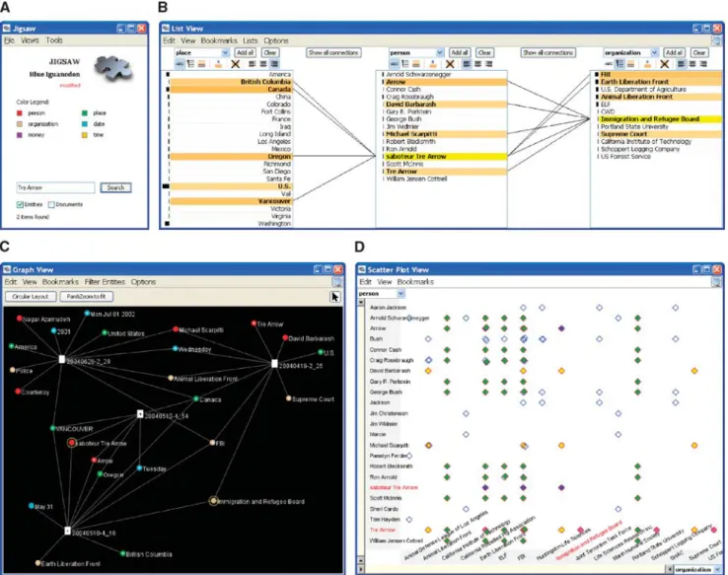Image resolution: width=728 pixels, height=575 pixels.
Task: Sort place list alphabetically with abc icon
Action: (180, 64)
